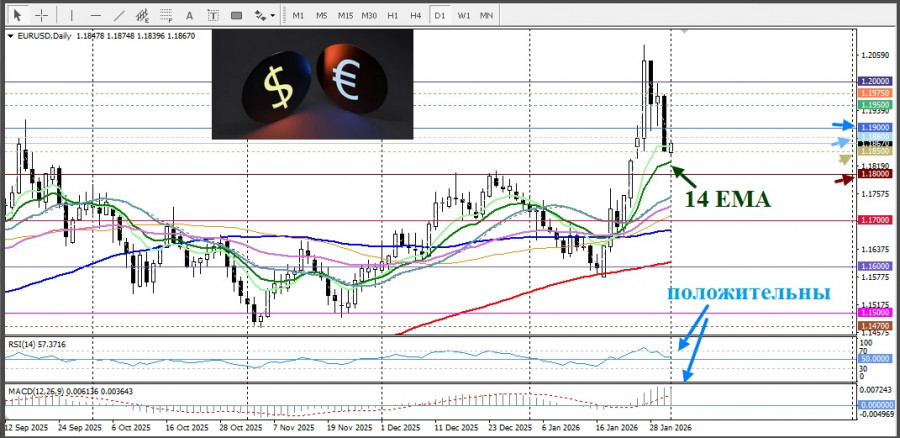Click the olive 1.18500 price label

click(x=874, y=151)
